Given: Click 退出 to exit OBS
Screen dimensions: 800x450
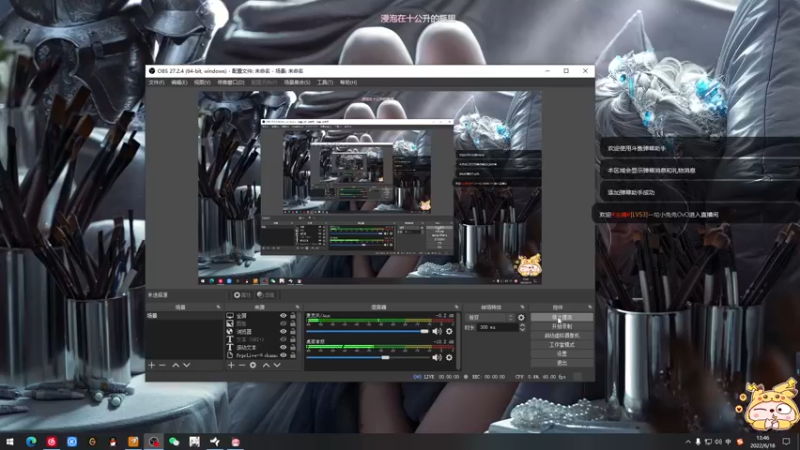Looking at the screenshot, I should pos(562,363).
